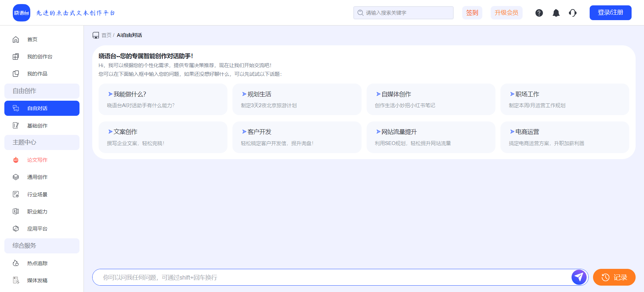
Task: Expand the 综合服务 section header
Action: tap(42, 246)
